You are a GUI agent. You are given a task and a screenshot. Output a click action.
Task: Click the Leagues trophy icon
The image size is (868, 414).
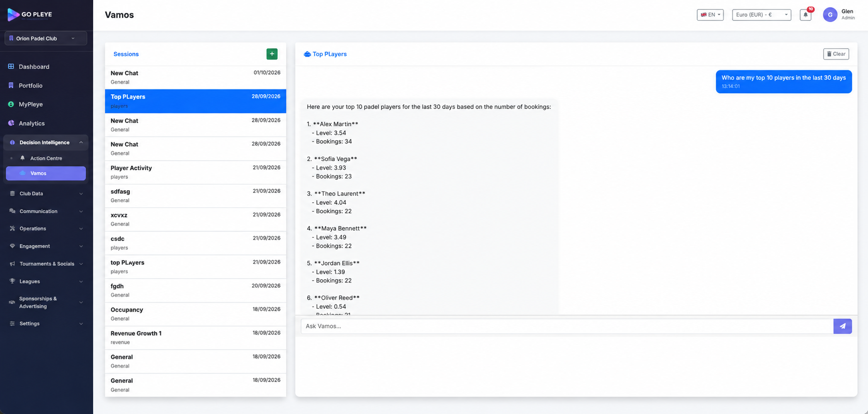12,282
